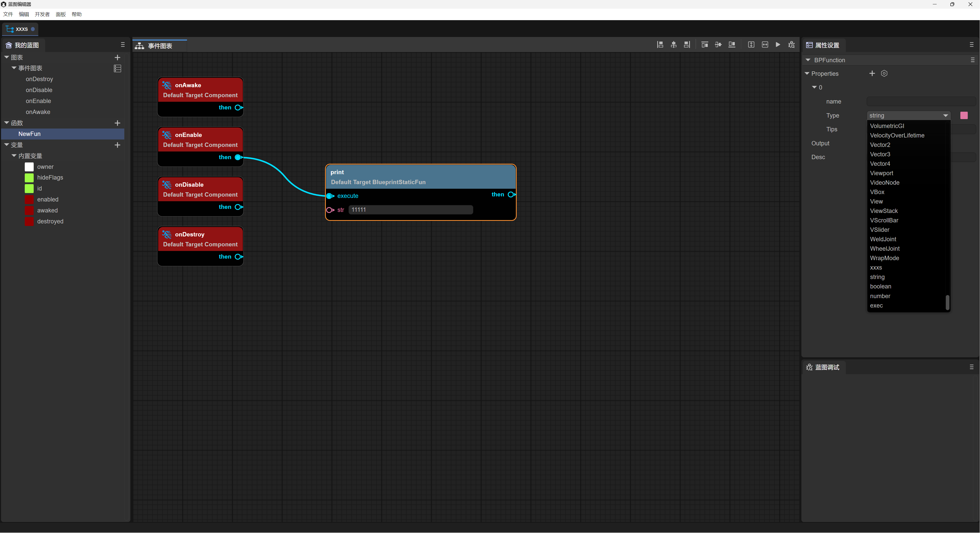This screenshot has width=980, height=533.
Task: Add a new variable with plus icon
Action: [117, 145]
